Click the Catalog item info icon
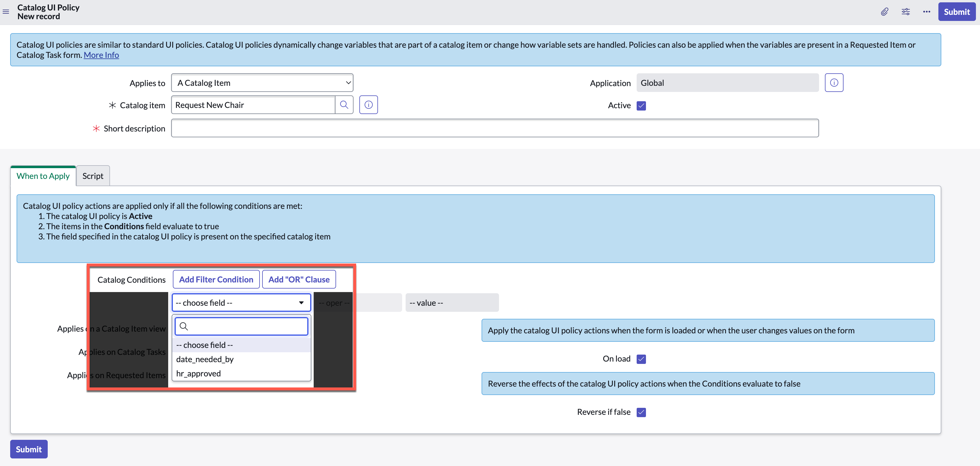This screenshot has width=980, height=466. [368, 105]
